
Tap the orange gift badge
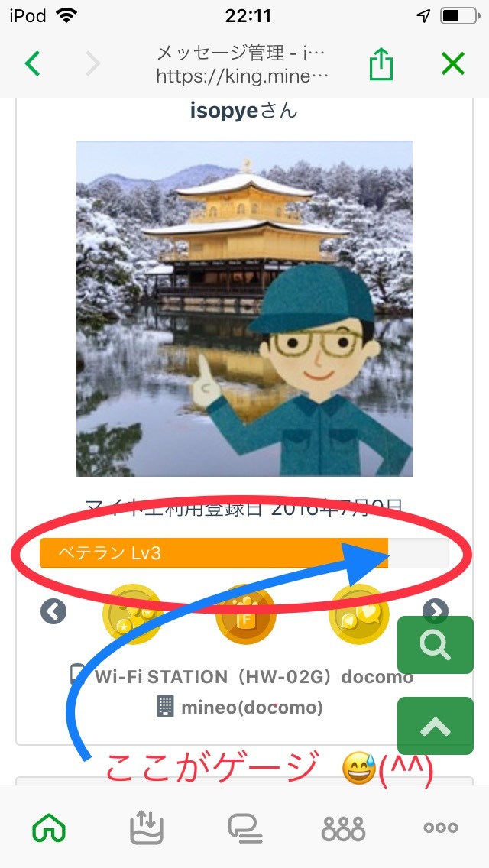tap(245, 614)
